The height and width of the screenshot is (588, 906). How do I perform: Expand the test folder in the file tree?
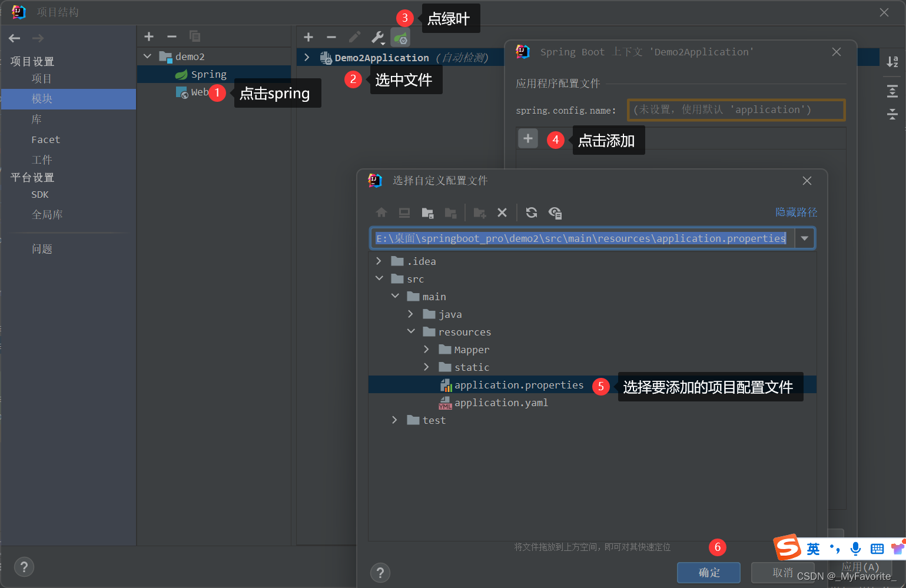tap(394, 420)
